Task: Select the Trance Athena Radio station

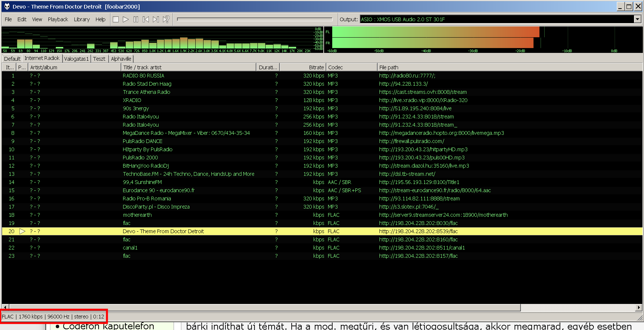Action: pos(322,92)
